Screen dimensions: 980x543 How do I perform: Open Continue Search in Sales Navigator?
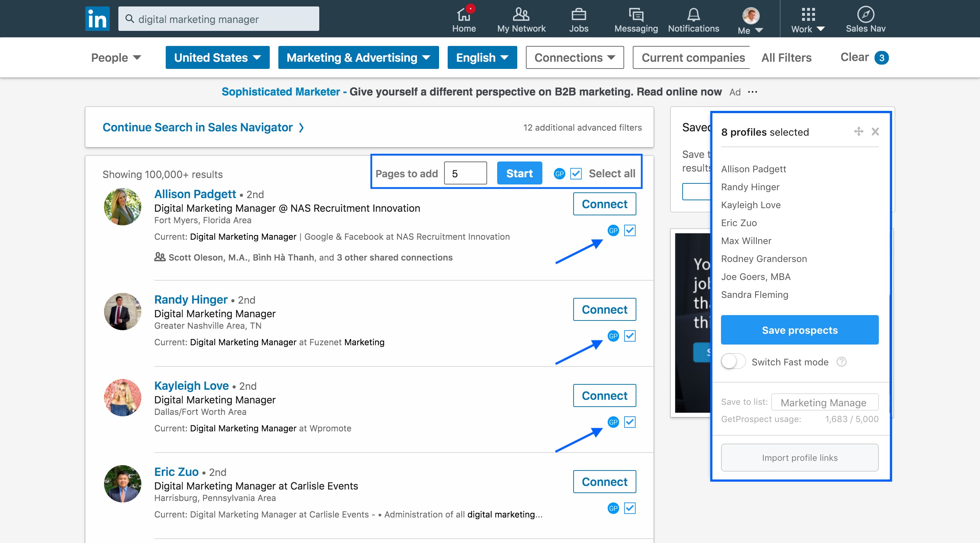(x=203, y=127)
